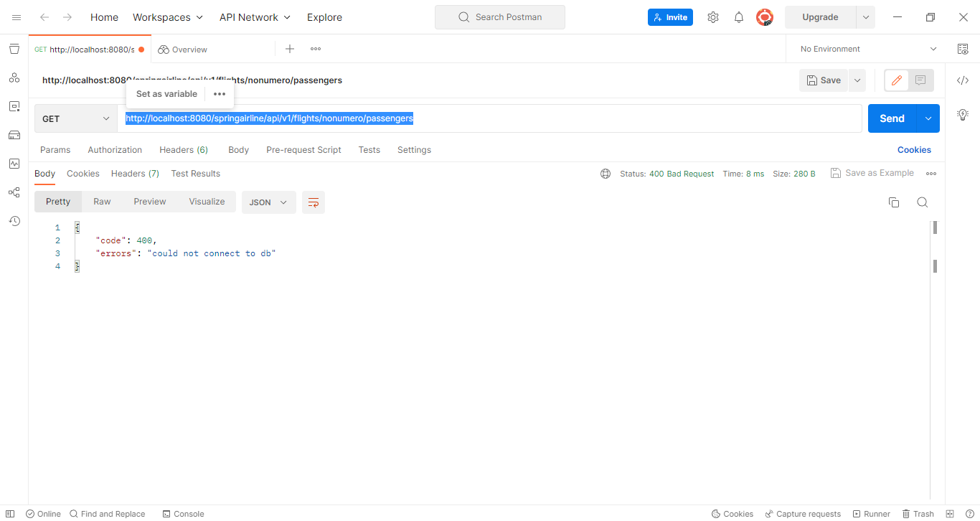Toggle line wrapping in response viewer

pyautogui.click(x=313, y=202)
